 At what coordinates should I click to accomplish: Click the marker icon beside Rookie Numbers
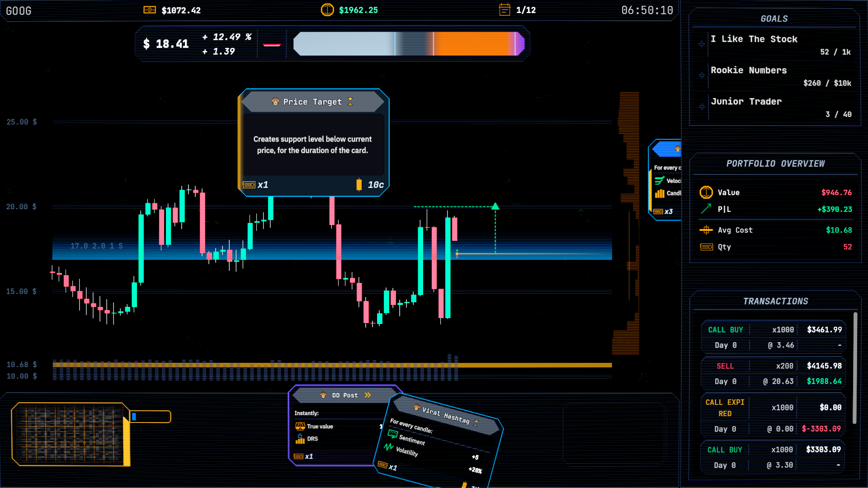click(x=702, y=75)
